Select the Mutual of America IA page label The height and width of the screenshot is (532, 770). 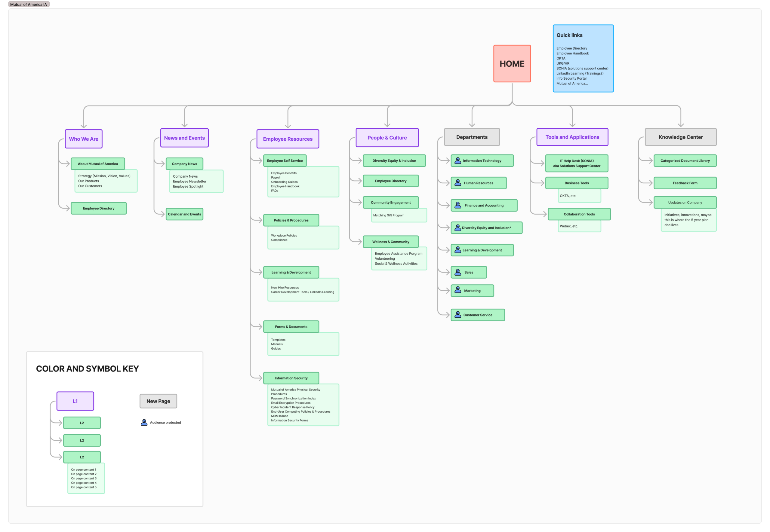click(x=29, y=4)
